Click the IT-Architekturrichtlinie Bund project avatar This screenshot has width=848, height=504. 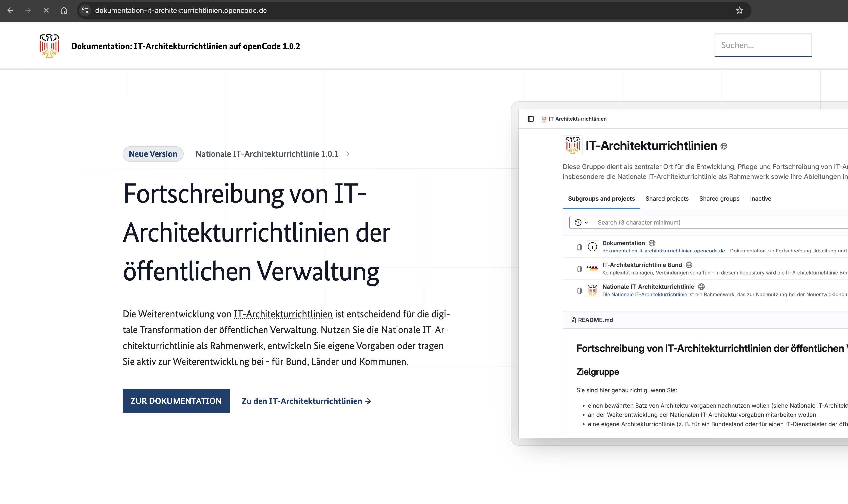pyautogui.click(x=592, y=268)
